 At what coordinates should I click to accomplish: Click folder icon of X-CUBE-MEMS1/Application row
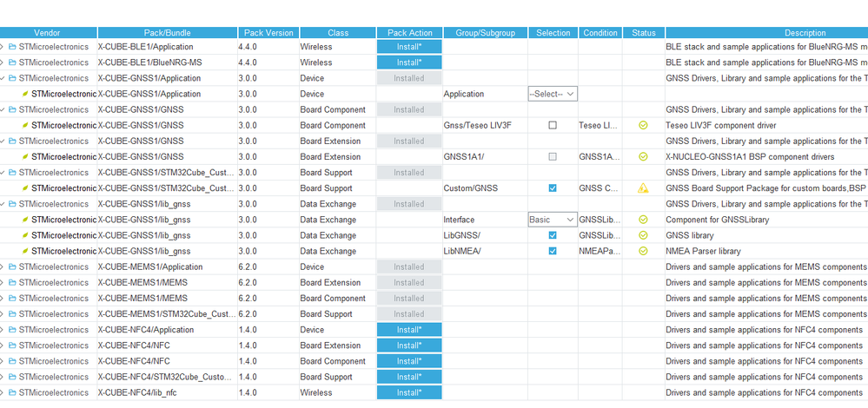pos(12,267)
